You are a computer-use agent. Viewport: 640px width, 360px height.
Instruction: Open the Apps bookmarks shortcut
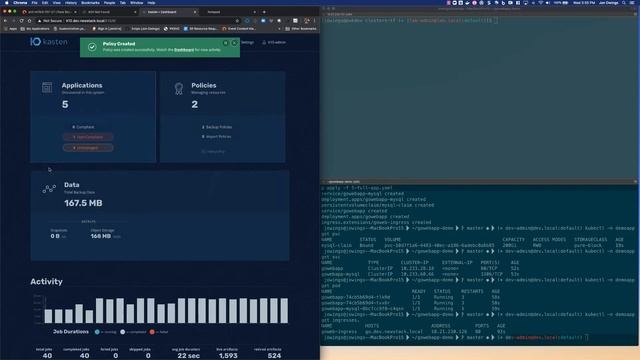point(11,29)
